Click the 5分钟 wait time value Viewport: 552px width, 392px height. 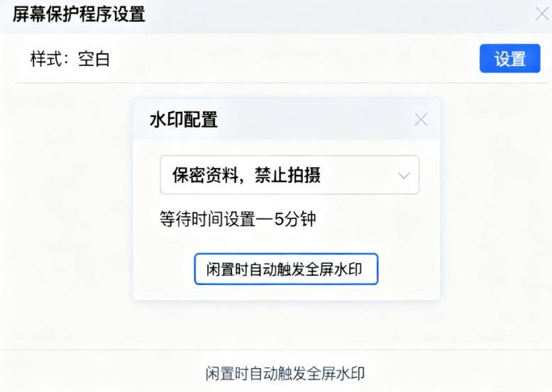(294, 219)
